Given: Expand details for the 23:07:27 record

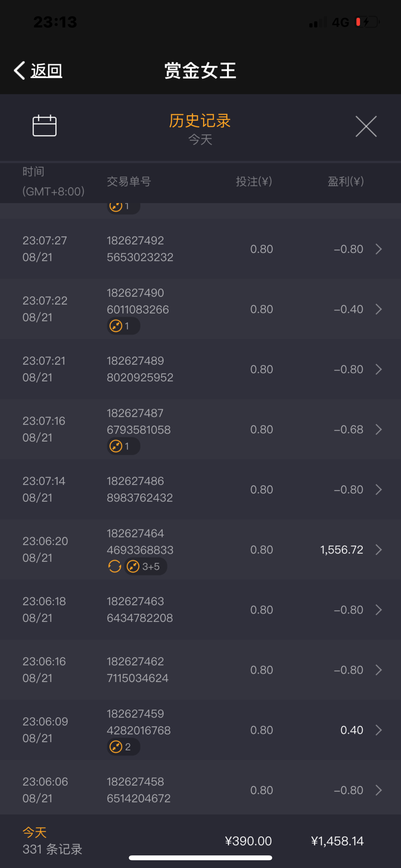Looking at the screenshot, I should click(x=378, y=249).
